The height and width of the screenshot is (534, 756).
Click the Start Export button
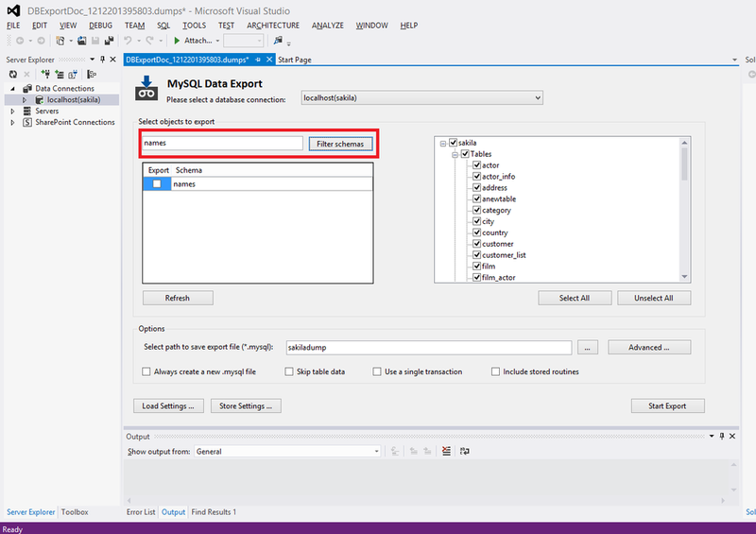(x=667, y=406)
